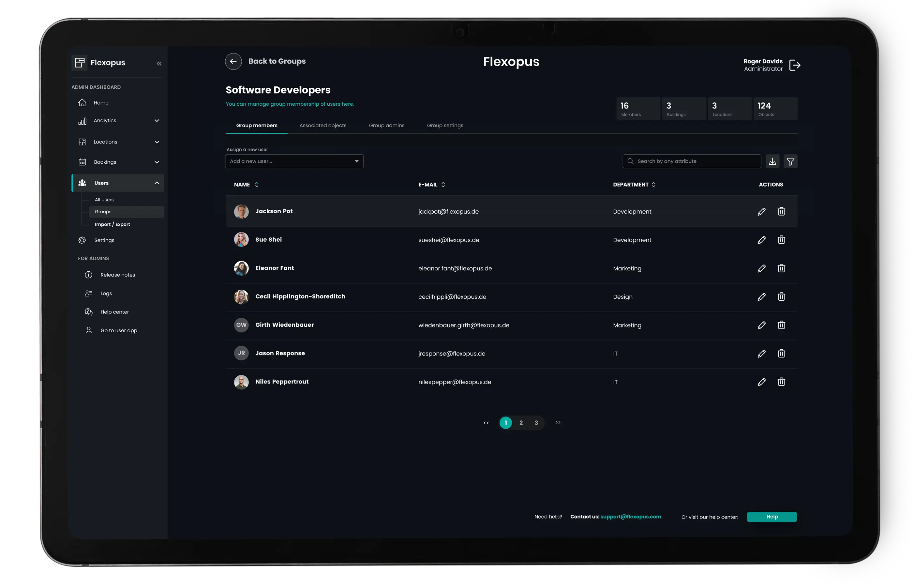Toggle sorting on E-mail column
Screen dimensions: 914x588
443,185
